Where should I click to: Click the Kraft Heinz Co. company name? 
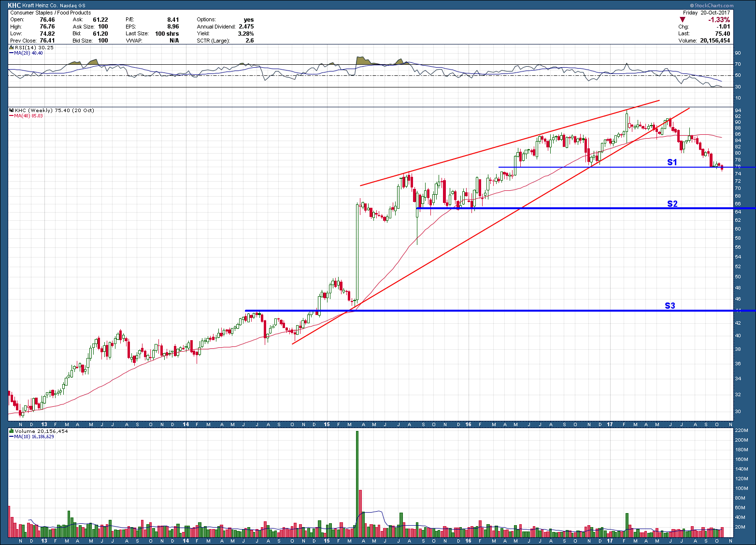(40, 6)
